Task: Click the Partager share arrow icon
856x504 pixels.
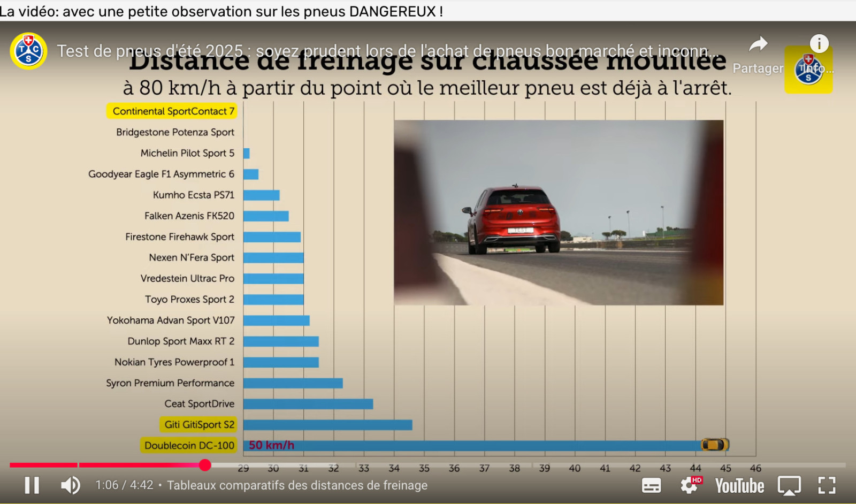Action: 758,44
